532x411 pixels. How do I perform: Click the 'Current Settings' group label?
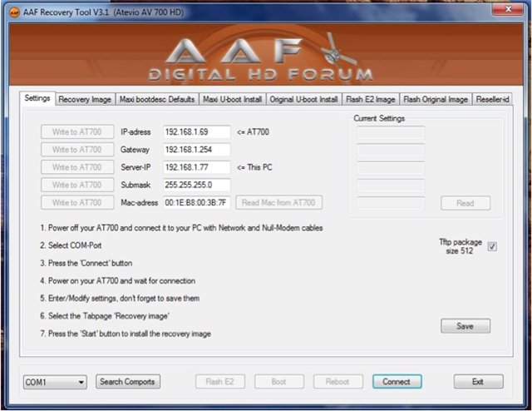click(x=379, y=118)
